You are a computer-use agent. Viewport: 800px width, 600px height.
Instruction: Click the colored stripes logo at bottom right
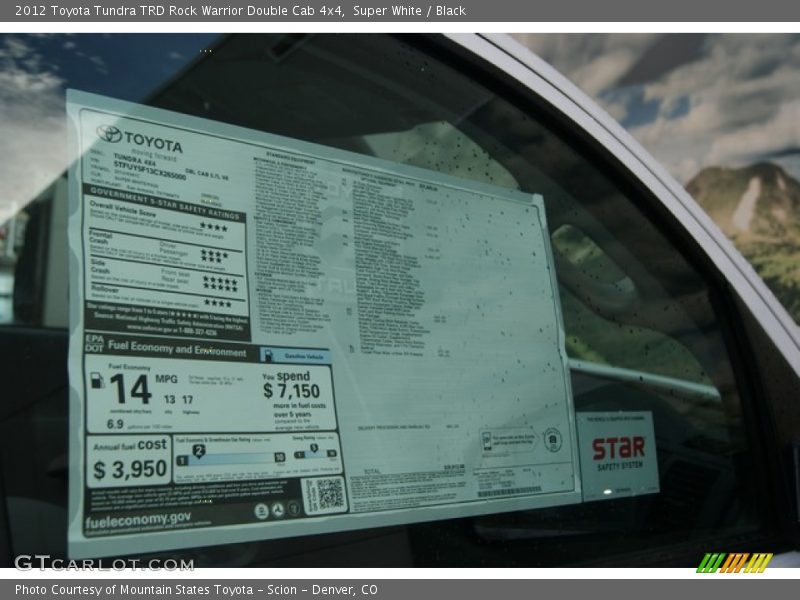pyautogui.click(x=735, y=562)
